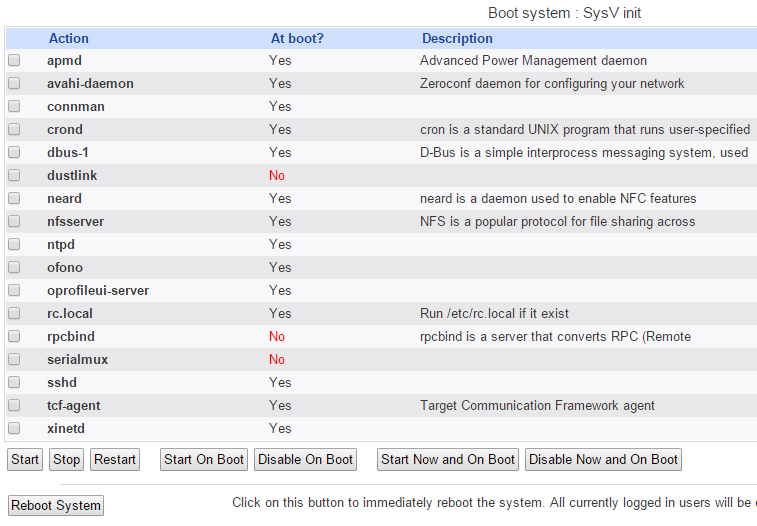The width and height of the screenshot is (757, 526).
Task: Toggle the xinetd checkbox
Action: [14, 429]
